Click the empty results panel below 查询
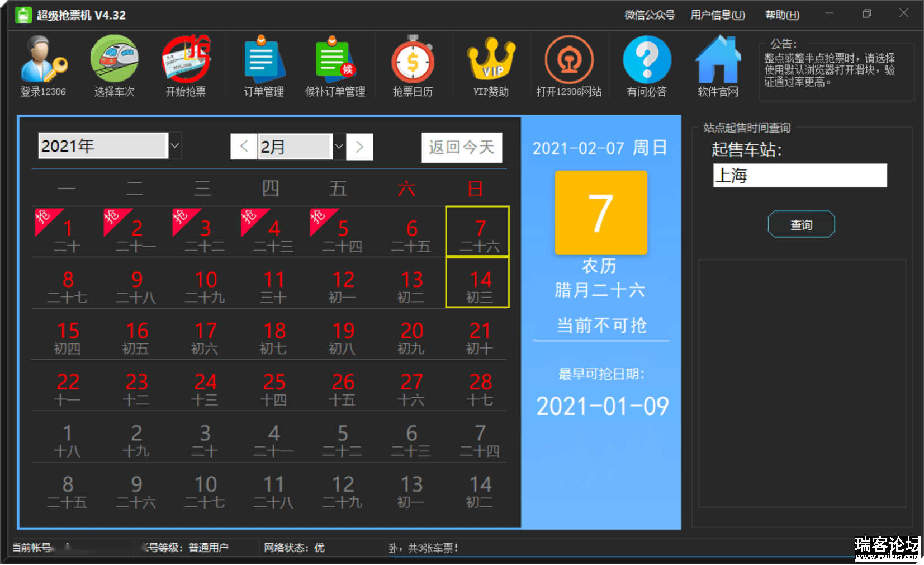The height and width of the screenshot is (565, 924). 802,383
